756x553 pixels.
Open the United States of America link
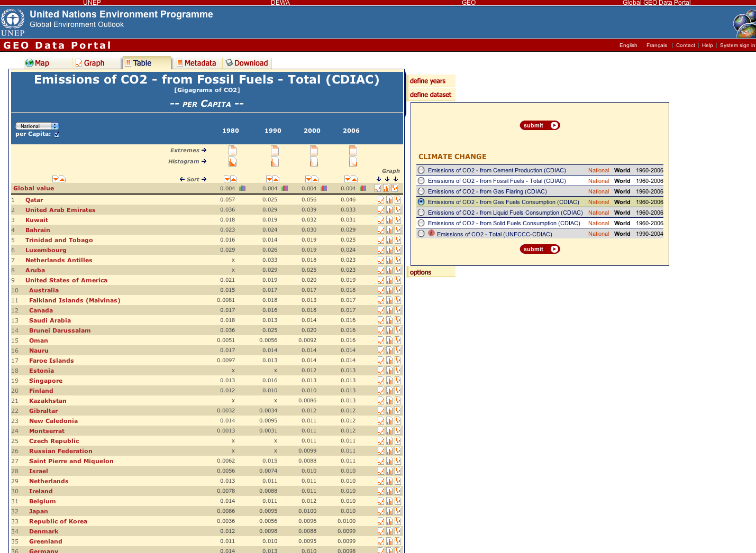click(66, 280)
